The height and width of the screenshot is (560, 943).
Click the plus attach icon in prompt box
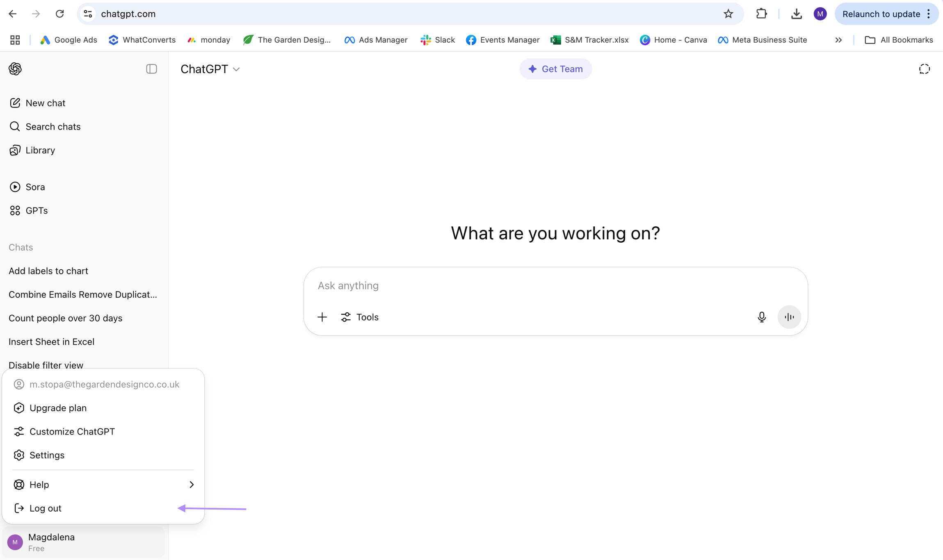(x=322, y=317)
